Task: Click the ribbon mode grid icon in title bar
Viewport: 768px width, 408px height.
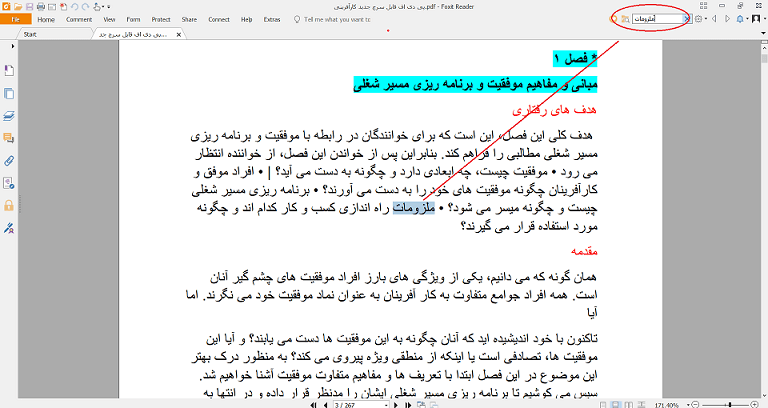Action: 703,5
